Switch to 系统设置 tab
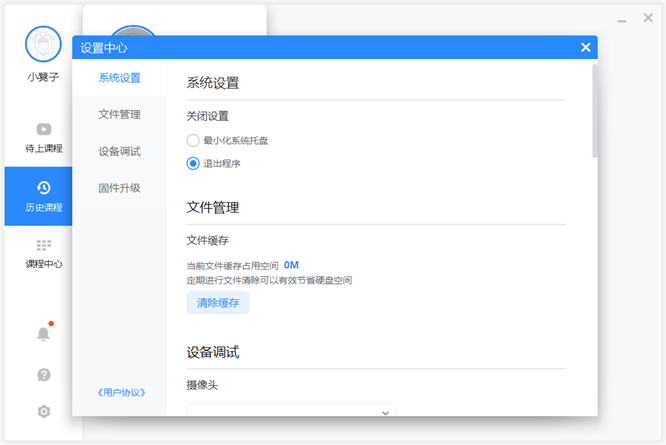 point(119,78)
